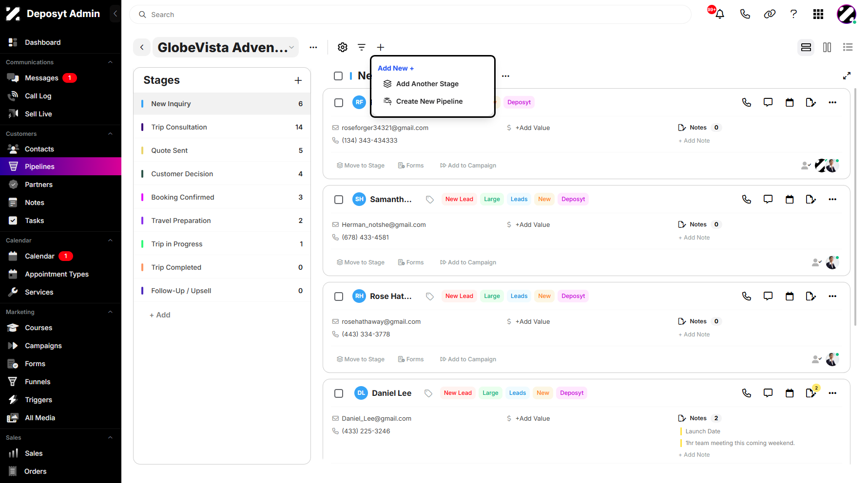Open notes icon for Daniel Lee
The image size is (868, 483).
tap(811, 393)
